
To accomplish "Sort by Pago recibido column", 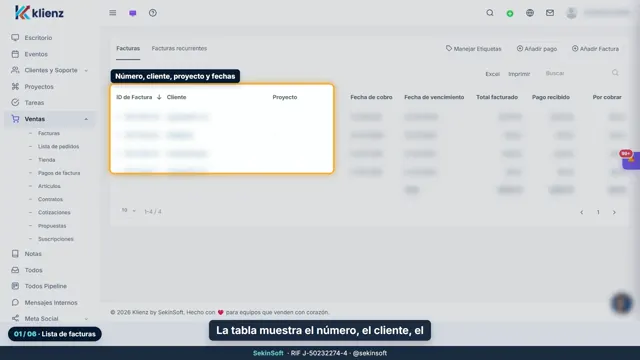I will click(551, 97).
